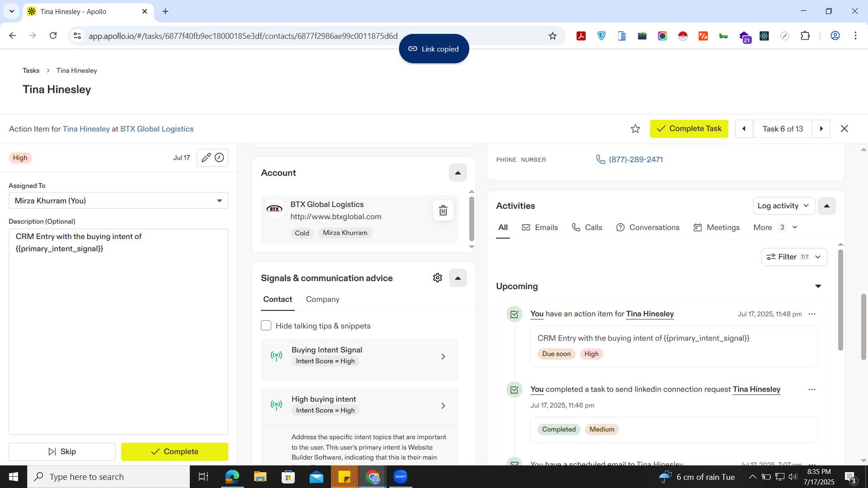Collapse the Upcoming activities list
The image size is (868, 488).
tap(818, 286)
